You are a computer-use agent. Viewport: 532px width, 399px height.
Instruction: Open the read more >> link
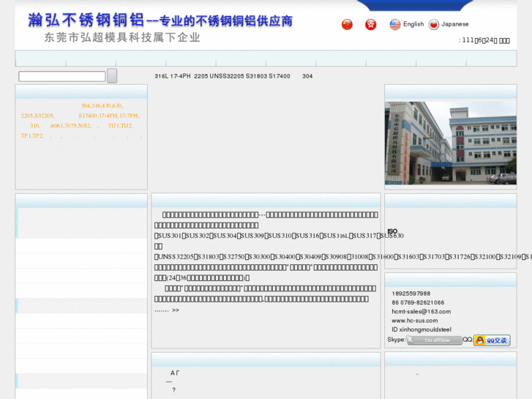[176, 310]
